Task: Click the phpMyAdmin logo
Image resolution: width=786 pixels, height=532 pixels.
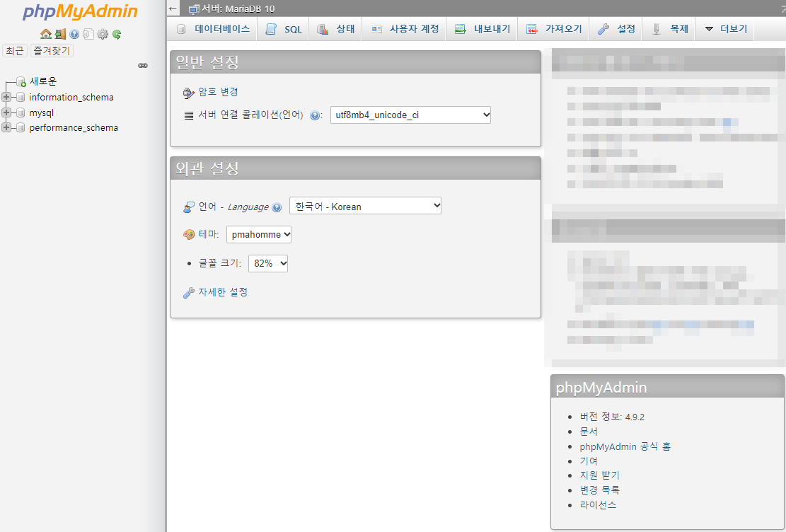Action: tap(80, 11)
